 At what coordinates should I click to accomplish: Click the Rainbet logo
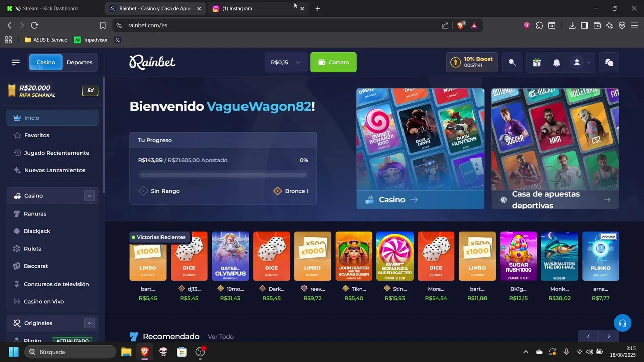(x=152, y=62)
